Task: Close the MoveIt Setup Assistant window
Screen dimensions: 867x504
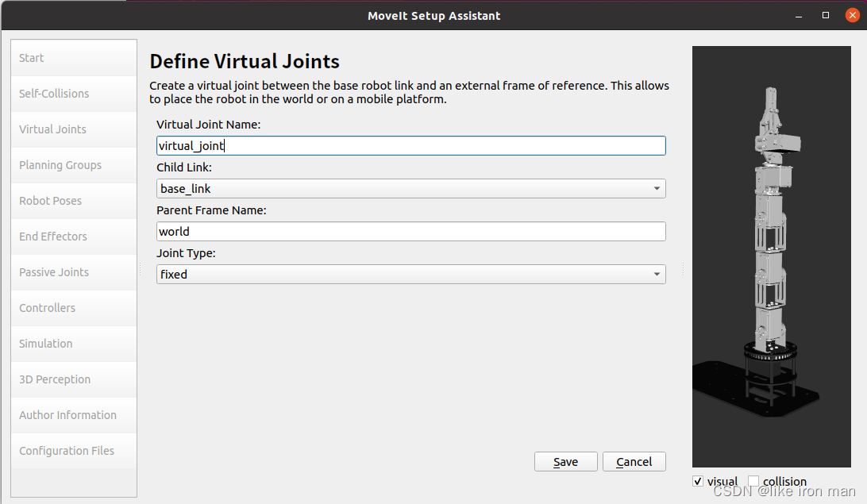Action: click(x=852, y=15)
